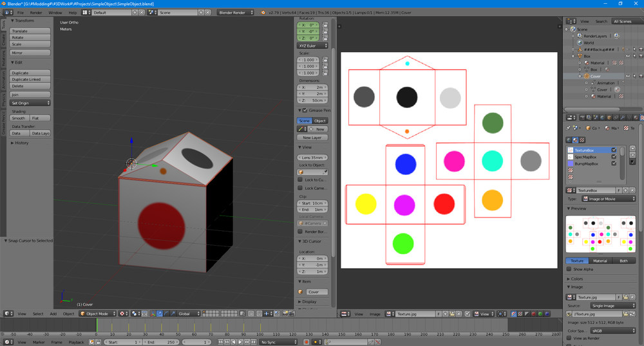Open the Set Origin dropdown
The image size is (644, 346).
(x=30, y=104)
